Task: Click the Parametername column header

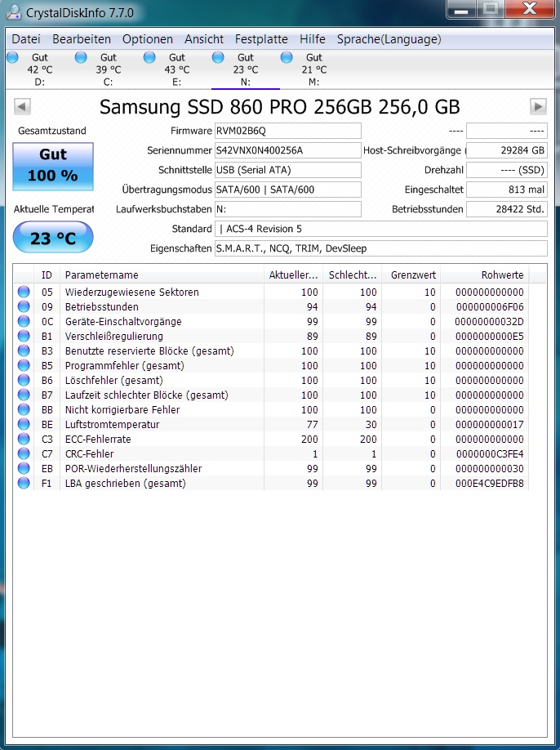Action: pos(162,275)
